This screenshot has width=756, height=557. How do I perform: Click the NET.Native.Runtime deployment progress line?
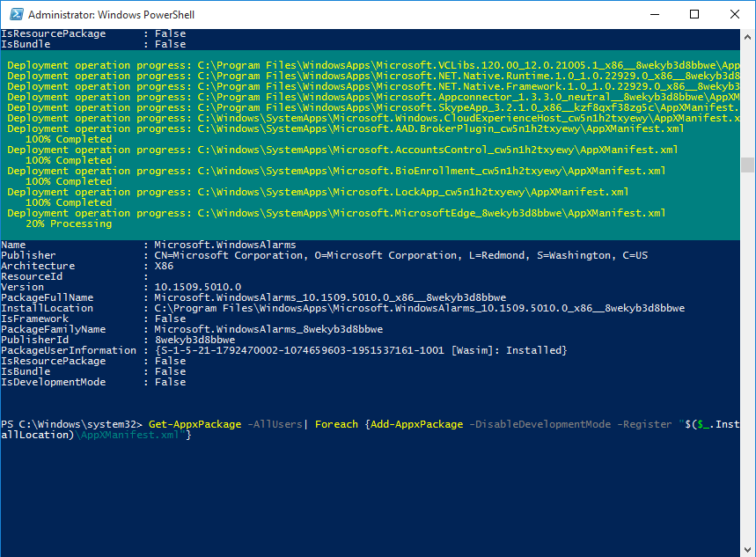coord(374,77)
